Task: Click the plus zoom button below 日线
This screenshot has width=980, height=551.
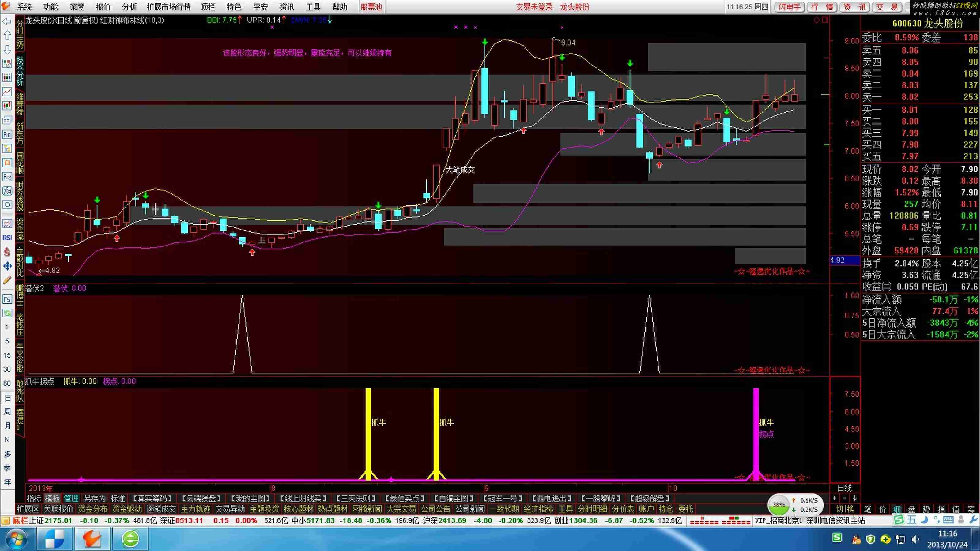Action: 834,498
